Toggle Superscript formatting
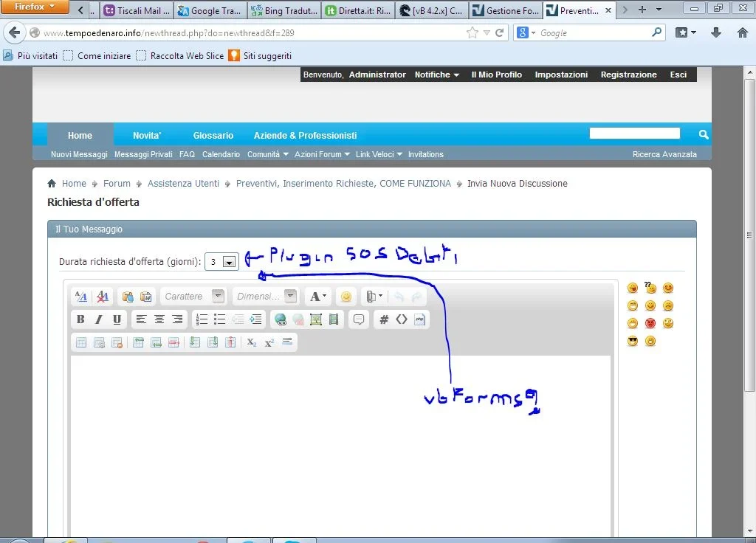 point(269,342)
